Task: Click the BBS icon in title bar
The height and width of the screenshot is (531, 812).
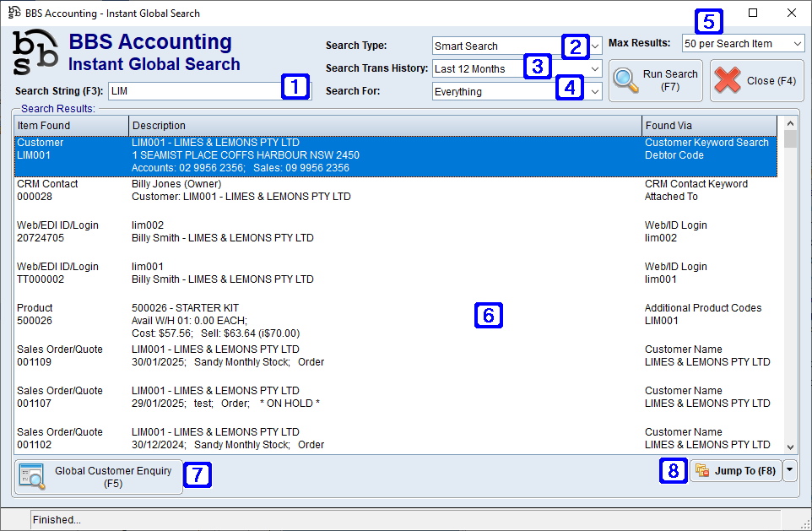Action: [x=14, y=14]
